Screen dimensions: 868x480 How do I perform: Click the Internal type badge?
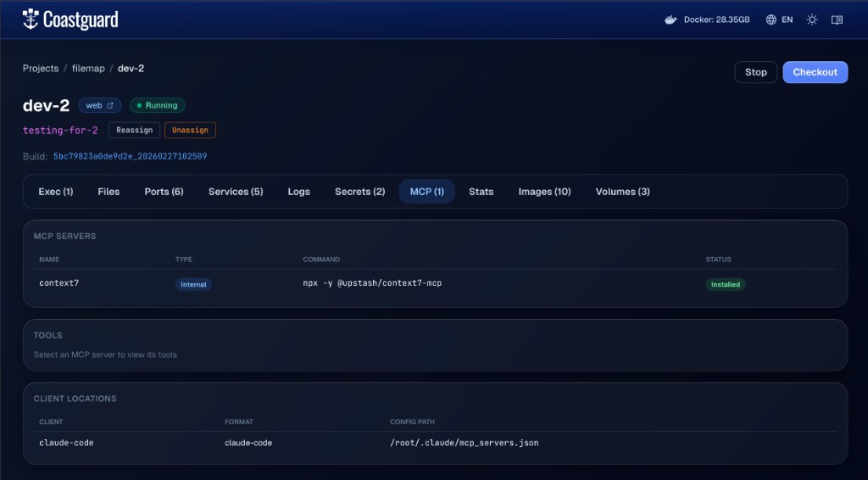193,285
